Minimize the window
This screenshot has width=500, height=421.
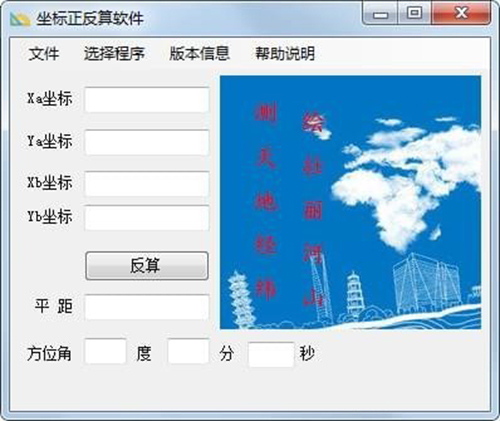[380, 14]
